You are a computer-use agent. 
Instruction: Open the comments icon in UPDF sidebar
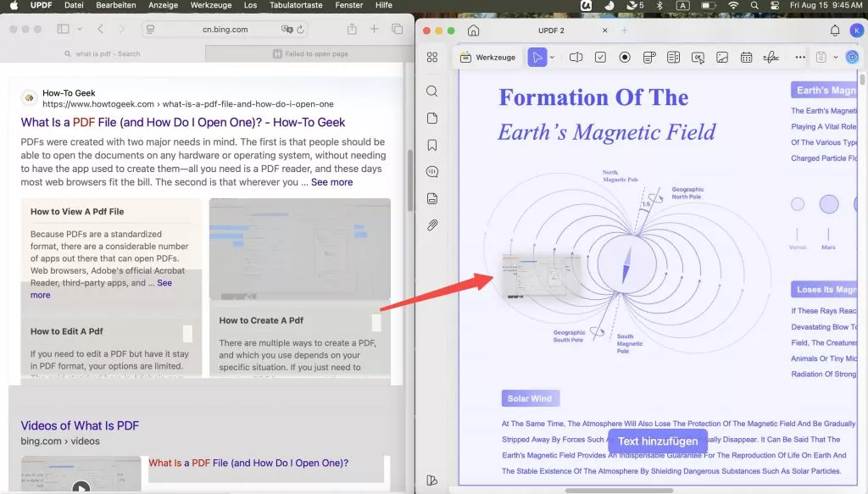tap(432, 172)
